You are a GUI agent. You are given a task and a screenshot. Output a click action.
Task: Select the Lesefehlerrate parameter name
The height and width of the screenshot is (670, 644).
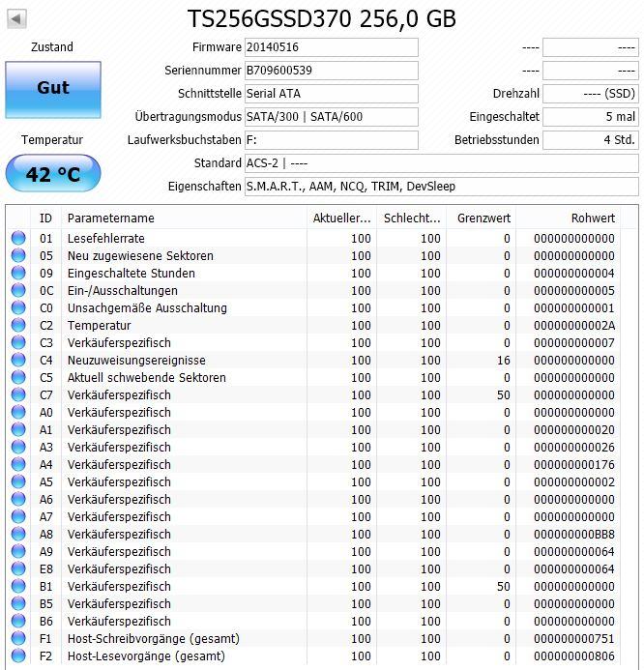coord(106,239)
